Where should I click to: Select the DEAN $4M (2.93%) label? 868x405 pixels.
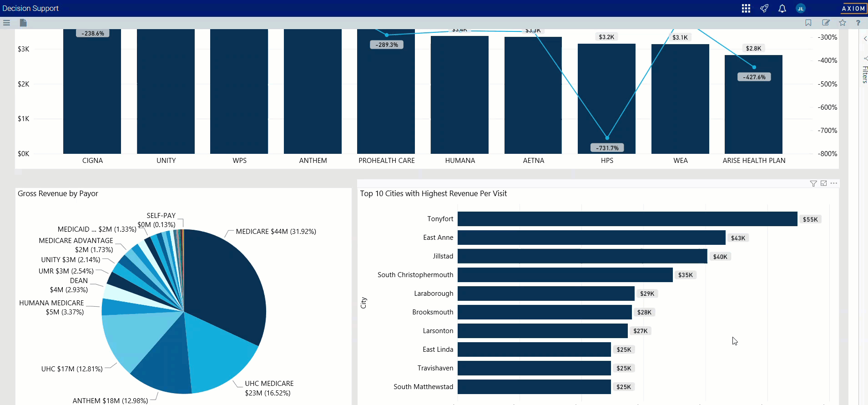coord(69,285)
